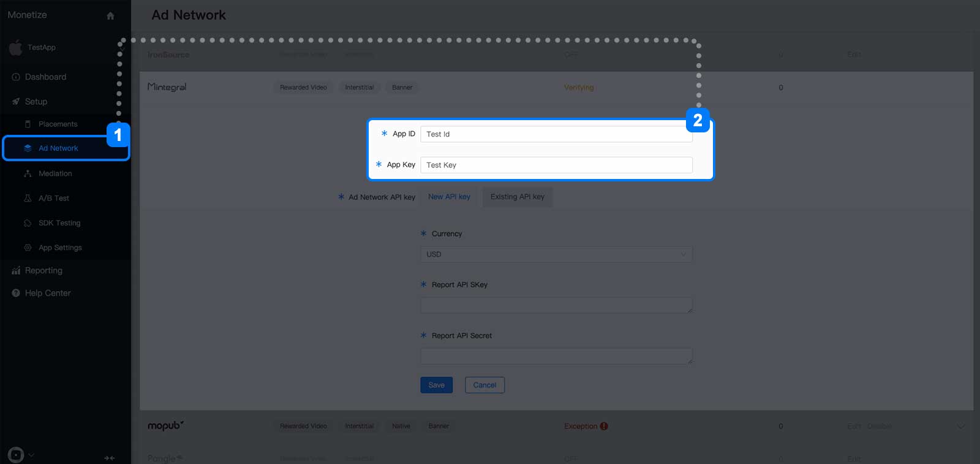Image resolution: width=980 pixels, height=464 pixels.
Task: Open Help Center in the sidebar
Action: click(x=48, y=293)
